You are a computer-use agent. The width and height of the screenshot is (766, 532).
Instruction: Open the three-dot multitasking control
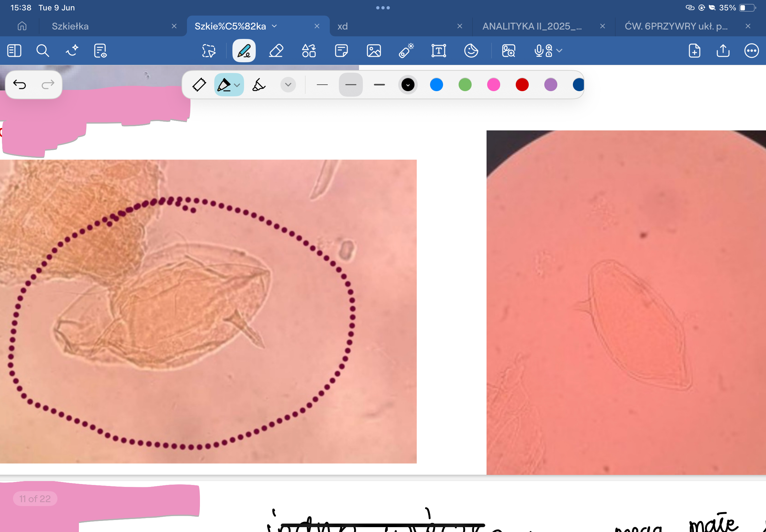383,8
